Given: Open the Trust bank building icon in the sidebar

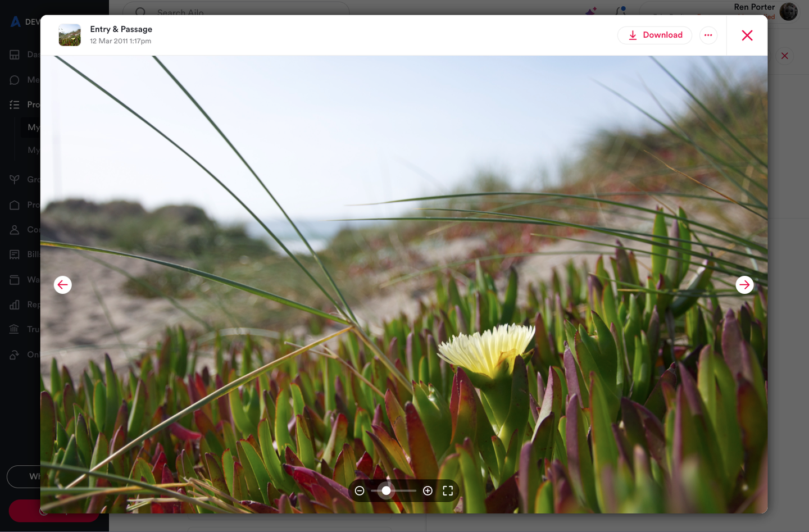Looking at the screenshot, I should tap(15, 329).
